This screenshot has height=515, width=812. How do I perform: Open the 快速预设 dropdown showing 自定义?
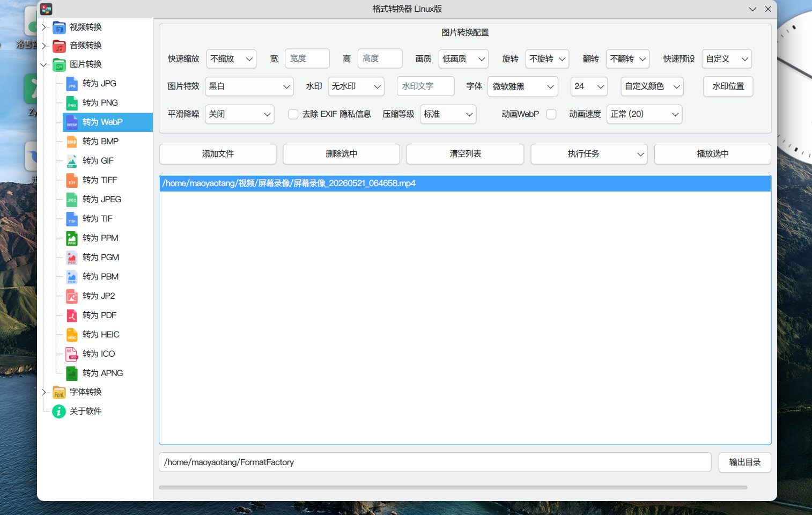point(727,59)
